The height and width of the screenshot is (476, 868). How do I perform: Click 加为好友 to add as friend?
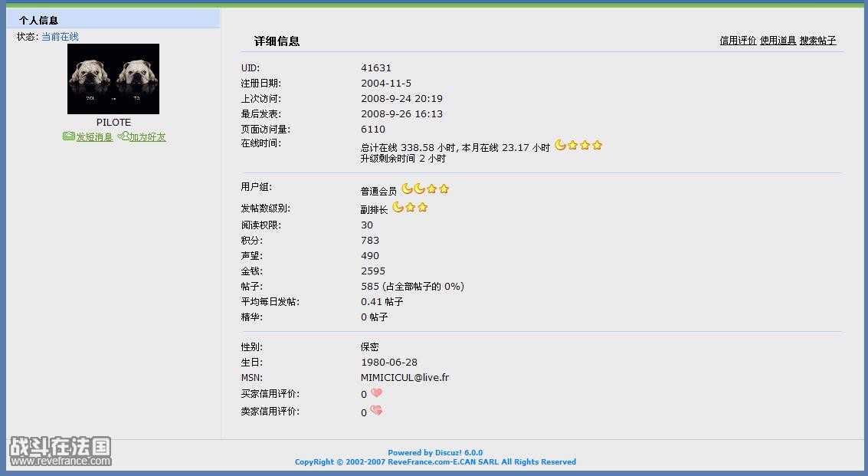coord(147,137)
